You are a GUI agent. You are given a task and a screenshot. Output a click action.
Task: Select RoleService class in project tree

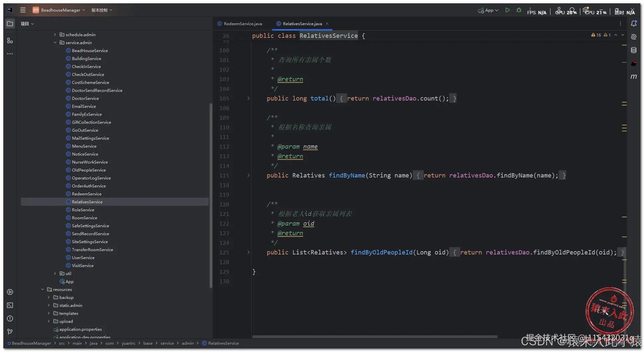coord(83,210)
